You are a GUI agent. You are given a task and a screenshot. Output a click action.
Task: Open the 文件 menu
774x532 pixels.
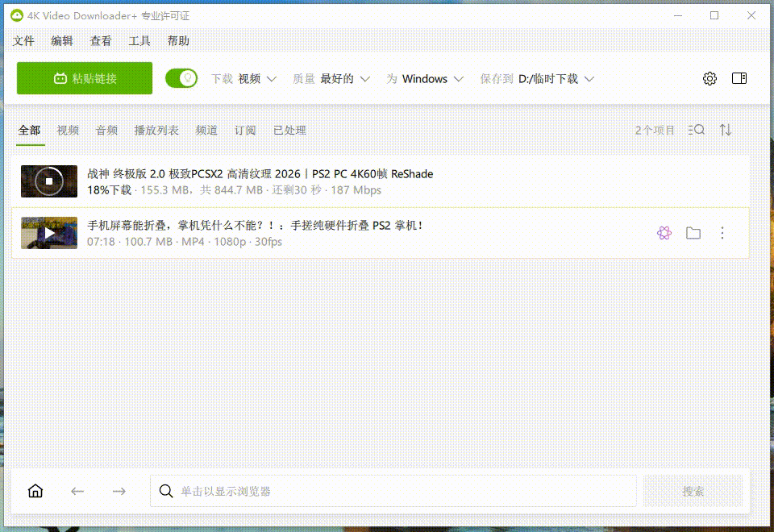pyautogui.click(x=23, y=41)
